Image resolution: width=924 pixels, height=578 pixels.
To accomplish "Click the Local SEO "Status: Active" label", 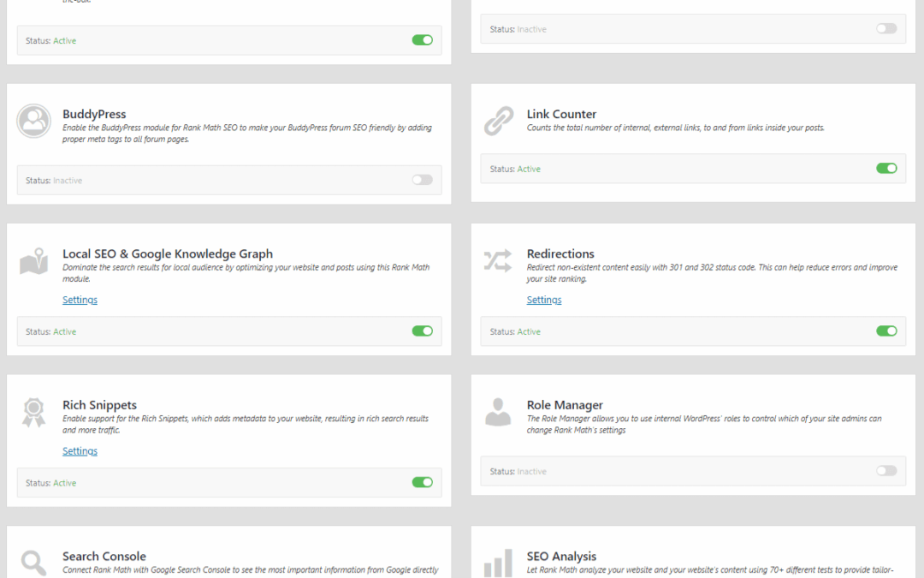I will pos(50,331).
